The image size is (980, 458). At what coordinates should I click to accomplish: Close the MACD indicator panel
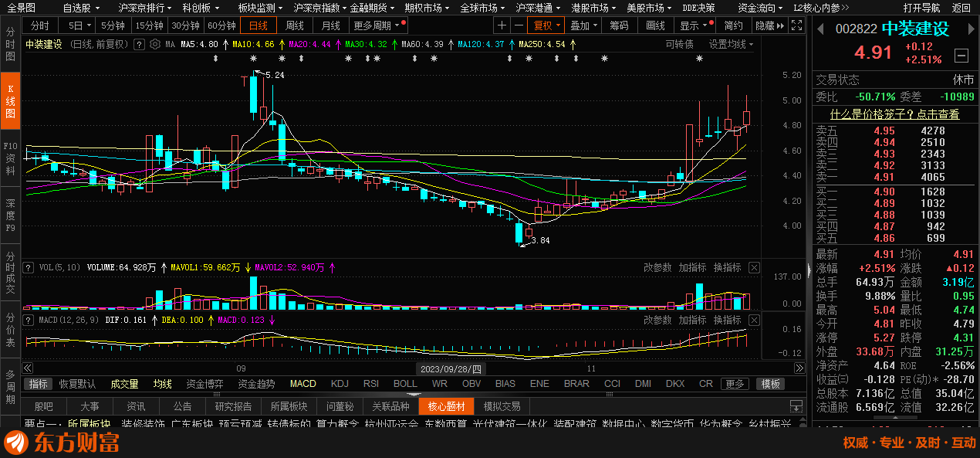click(754, 320)
